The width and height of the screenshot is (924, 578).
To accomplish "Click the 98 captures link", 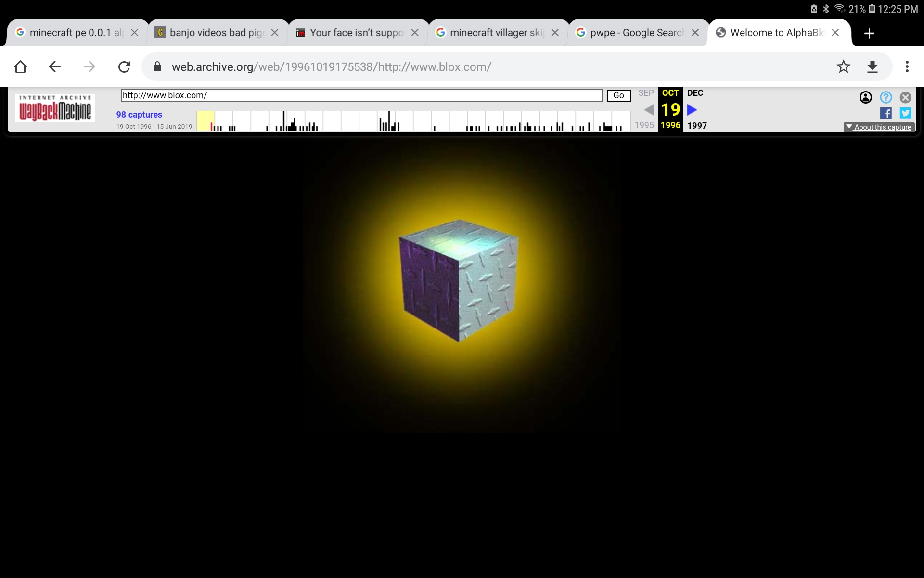I will [x=139, y=115].
